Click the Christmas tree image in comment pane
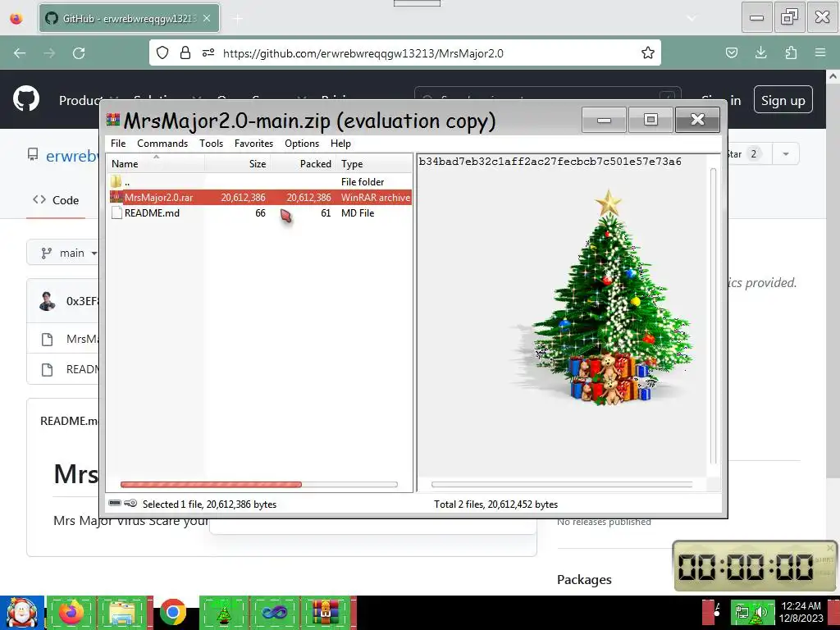Screen dimensions: 840x630 pos(606,297)
